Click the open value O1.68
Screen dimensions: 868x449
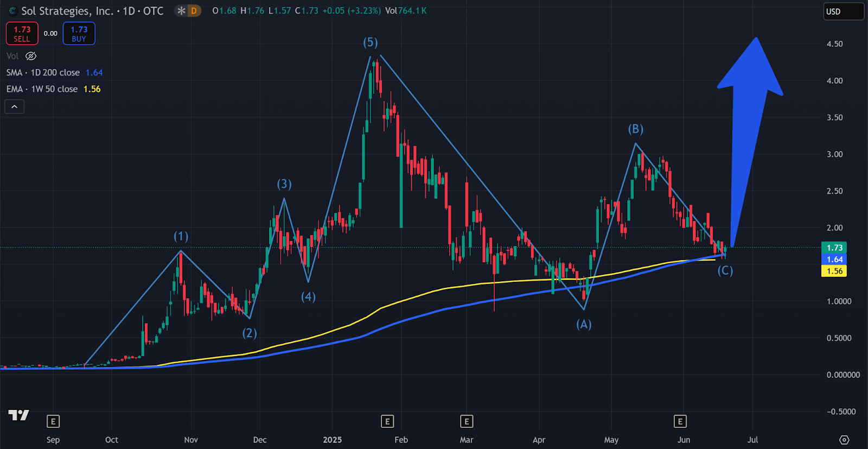pyautogui.click(x=224, y=11)
